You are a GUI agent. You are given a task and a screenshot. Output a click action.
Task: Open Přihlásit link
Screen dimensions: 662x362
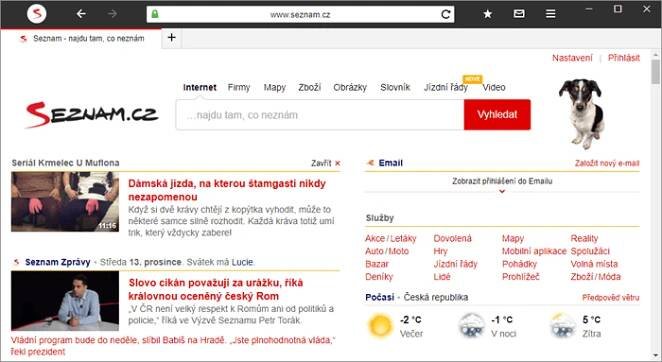pos(624,58)
